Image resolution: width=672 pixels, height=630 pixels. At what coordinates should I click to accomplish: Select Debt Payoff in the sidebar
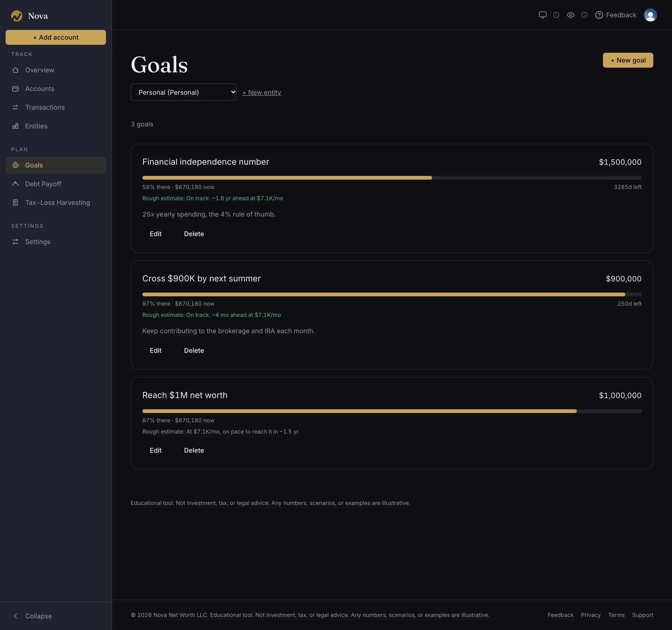click(x=56, y=184)
